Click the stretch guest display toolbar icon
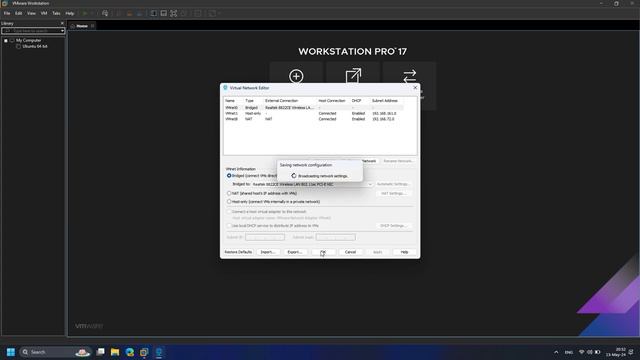Viewport: 640px width, 360px height. pyautogui.click(x=212, y=13)
